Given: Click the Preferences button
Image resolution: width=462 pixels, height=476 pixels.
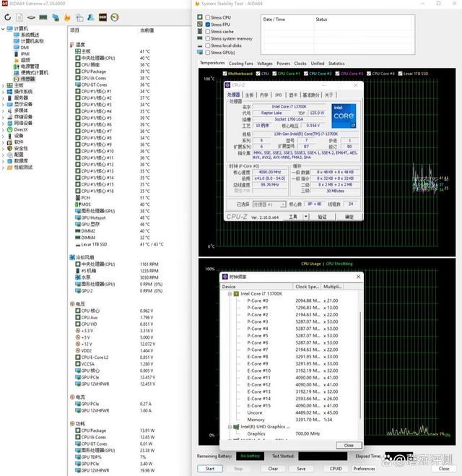Looking at the screenshot, I should (364, 468).
